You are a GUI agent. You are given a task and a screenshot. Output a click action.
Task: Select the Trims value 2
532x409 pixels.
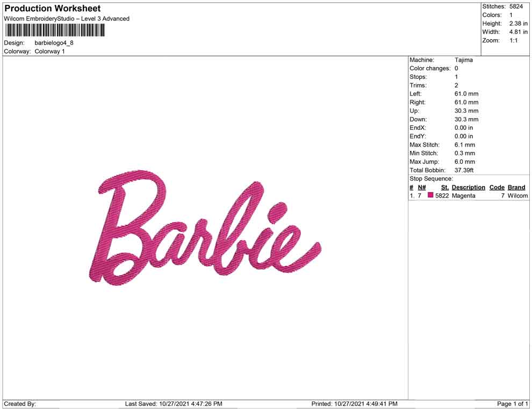[x=456, y=85]
